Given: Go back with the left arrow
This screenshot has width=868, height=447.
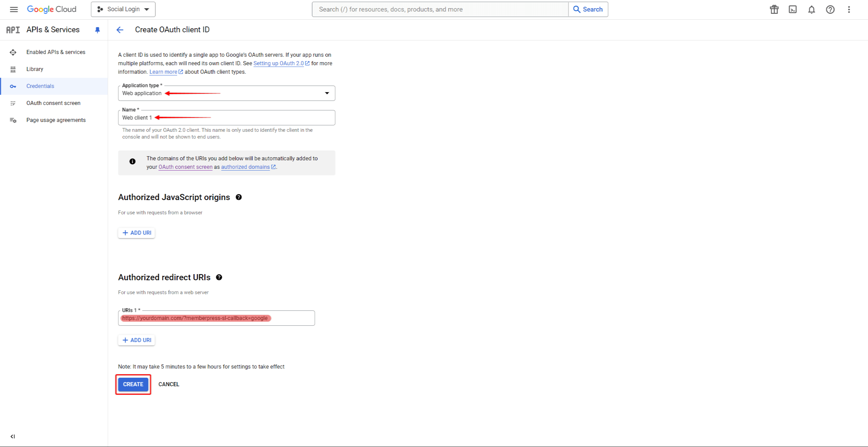Looking at the screenshot, I should 120,30.
